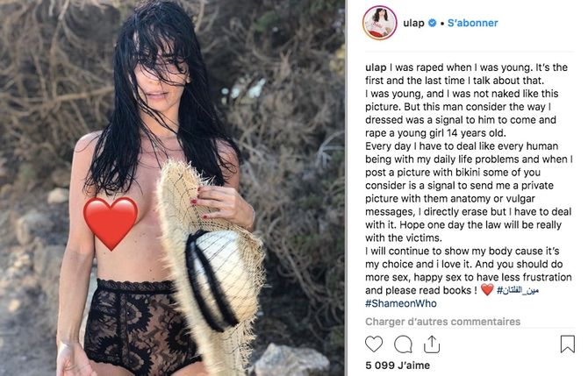Like the post with the heart icon

tap(374, 344)
